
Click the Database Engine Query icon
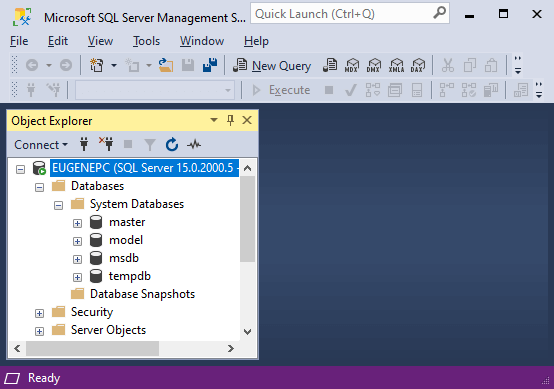[330, 65]
